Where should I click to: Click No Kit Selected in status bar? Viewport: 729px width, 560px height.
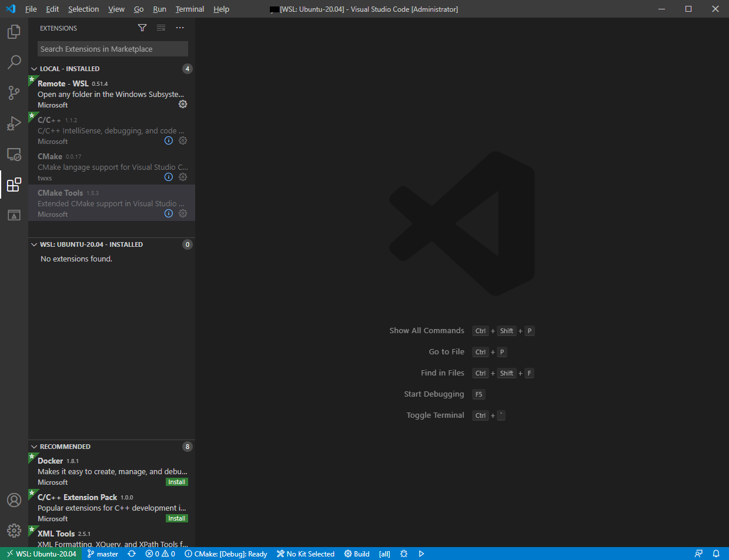point(306,554)
